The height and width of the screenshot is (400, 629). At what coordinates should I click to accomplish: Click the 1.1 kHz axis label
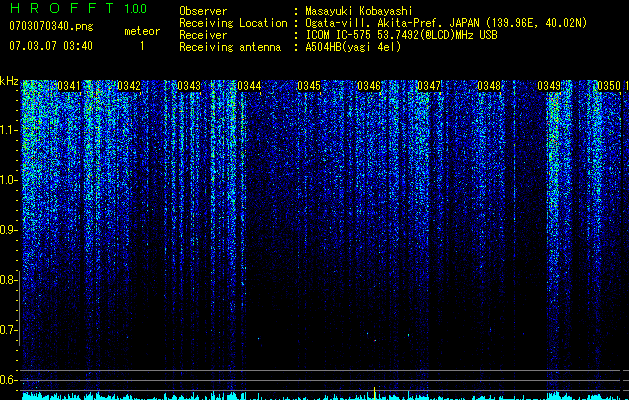[8, 130]
